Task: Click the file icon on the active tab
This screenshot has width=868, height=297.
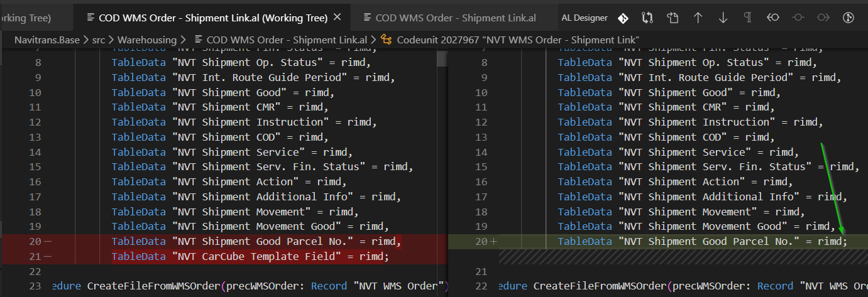Action: pyautogui.click(x=91, y=18)
